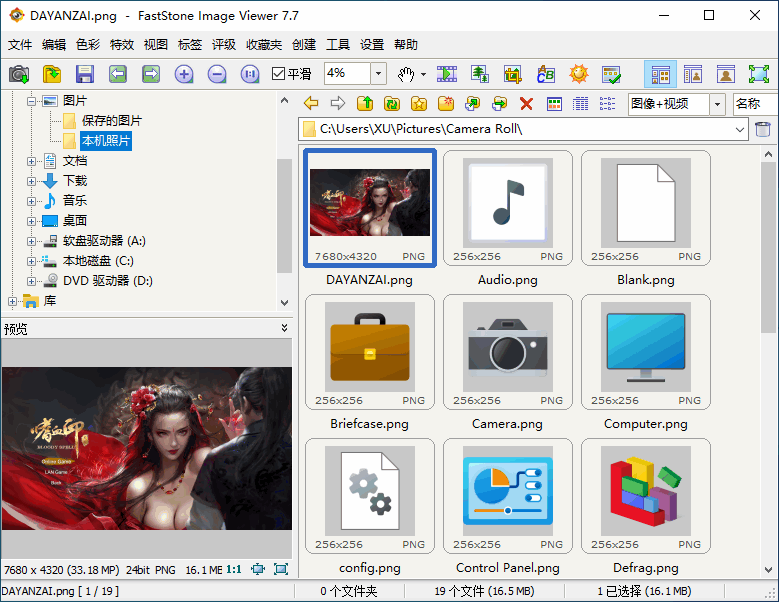Click the camera acquire images icon

[19, 75]
